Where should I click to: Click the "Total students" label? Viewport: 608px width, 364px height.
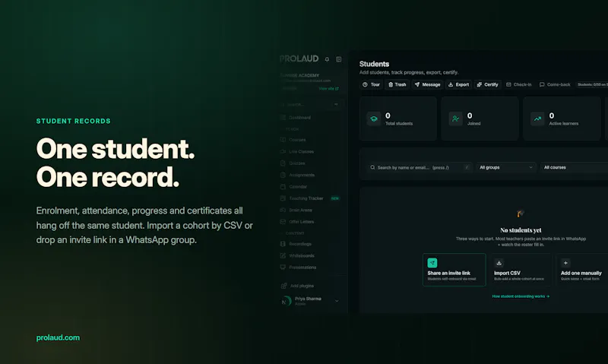tap(398, 124)
